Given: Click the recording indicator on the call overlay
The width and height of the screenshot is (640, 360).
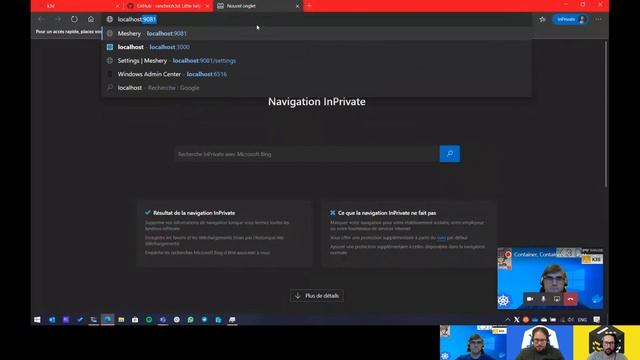Looking at the screenshot, I should pyautogui.click(x=508, y=254).
